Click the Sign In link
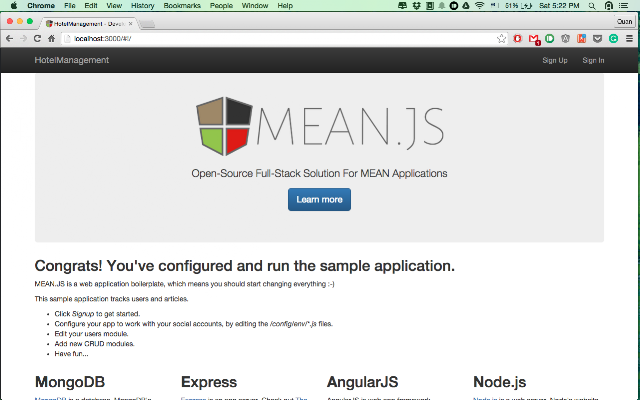Viewport: 640px width, 400px height. (593, 60)
